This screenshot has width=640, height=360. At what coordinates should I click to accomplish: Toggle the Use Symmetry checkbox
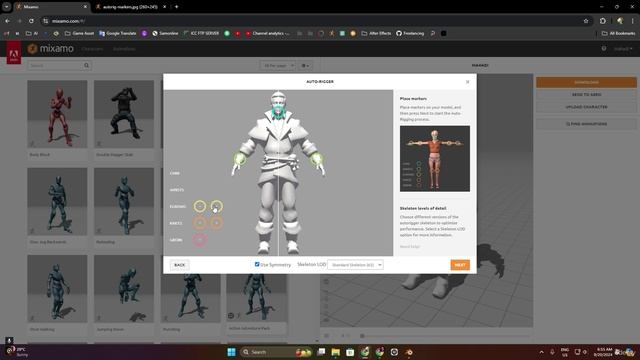click(x=257, y=264)
